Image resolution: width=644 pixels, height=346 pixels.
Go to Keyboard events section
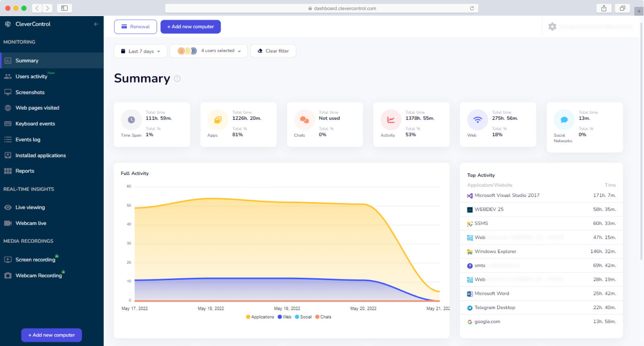35,124
